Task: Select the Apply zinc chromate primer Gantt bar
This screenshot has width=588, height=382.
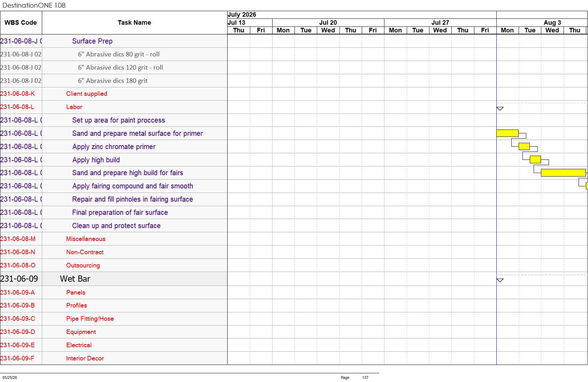Action: (524, 146)
